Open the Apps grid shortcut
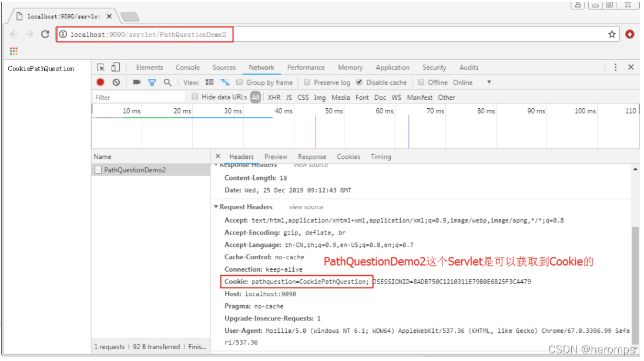This screenshot has height=361, width=644. (14, 51)
